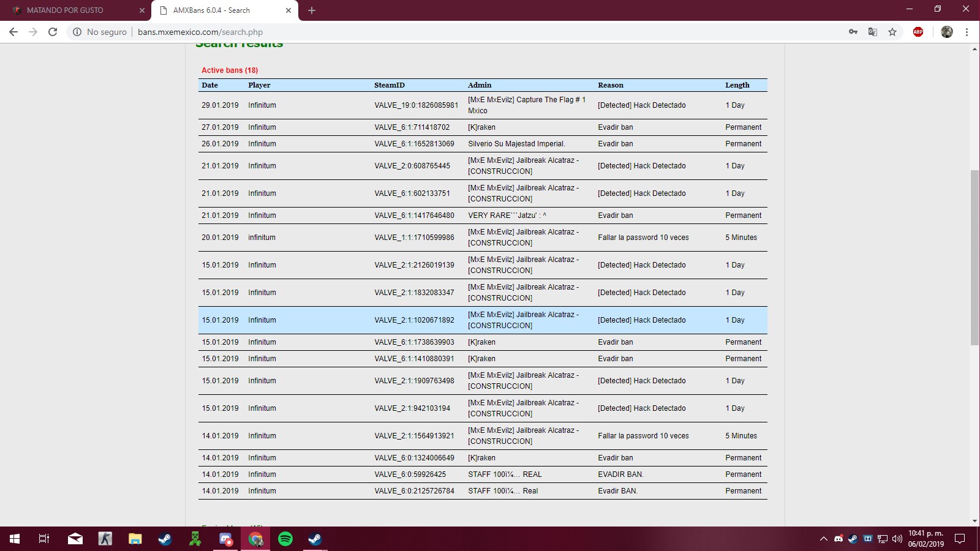Open Discord from the system tray
Image resolution: width=980 pixels, height=551 pixels.
pos(839,539)
